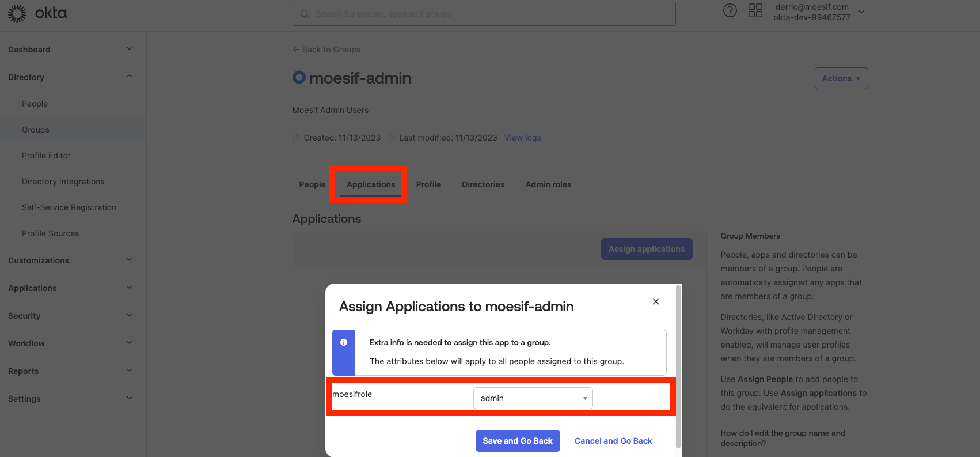Screen dimensions: 980x457
Task: Click the search magnifier icon
Action: [305, 14]
